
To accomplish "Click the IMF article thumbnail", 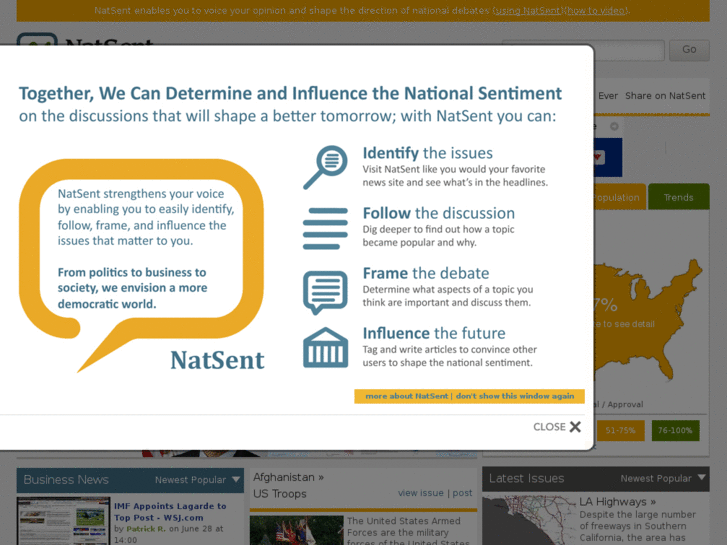I will point(64,521).
